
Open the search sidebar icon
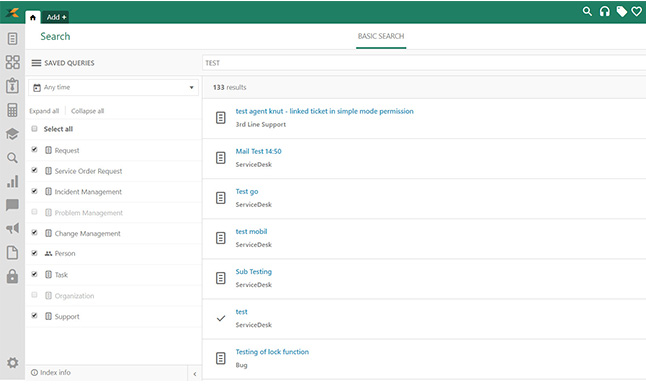click(x=12, y=158)
